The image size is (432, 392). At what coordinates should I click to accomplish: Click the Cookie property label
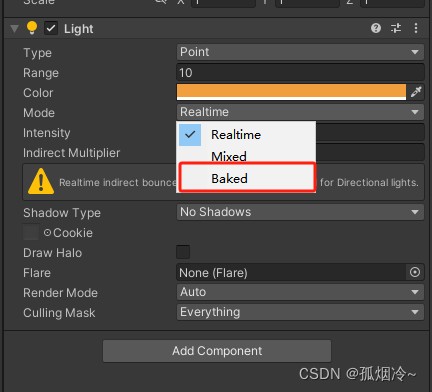coord(73,233)
